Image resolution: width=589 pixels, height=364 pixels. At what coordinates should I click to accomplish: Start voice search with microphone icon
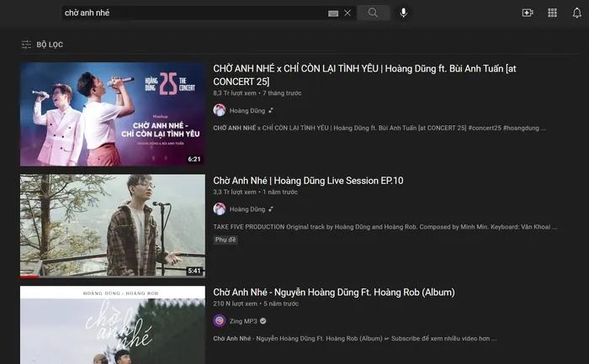pos(403,13)
